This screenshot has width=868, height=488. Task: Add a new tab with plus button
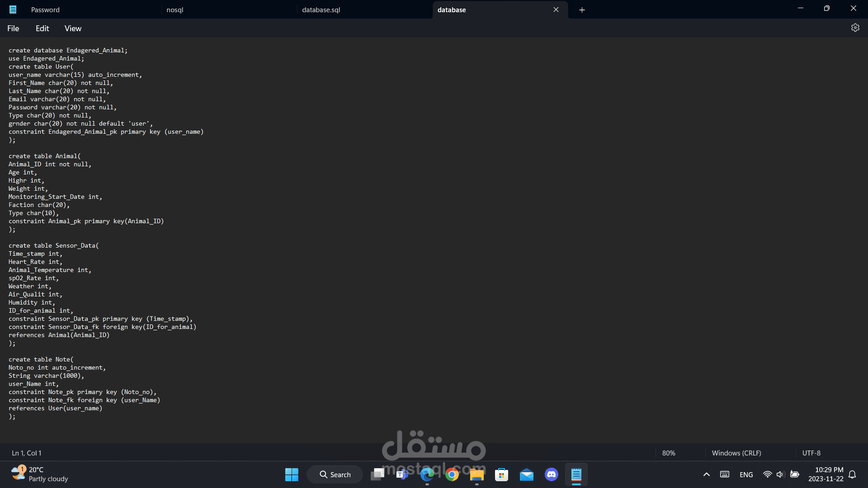[582, 10]
